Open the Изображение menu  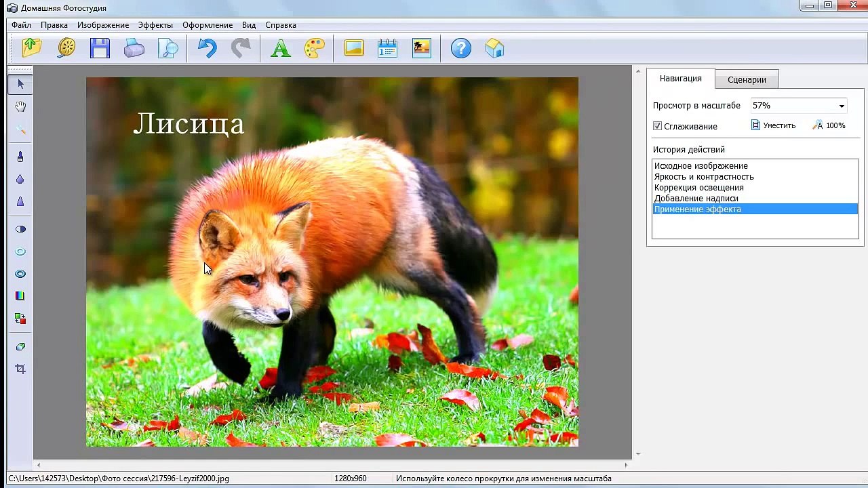(x=102, y=25)
